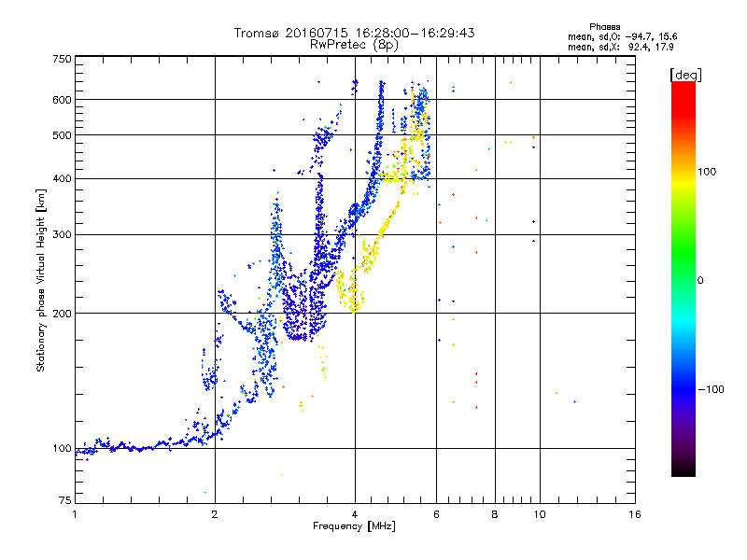This screenshot has width=747, height=560.
Task: Click the '75' y-axis tick label
Action: pos(65,500)
